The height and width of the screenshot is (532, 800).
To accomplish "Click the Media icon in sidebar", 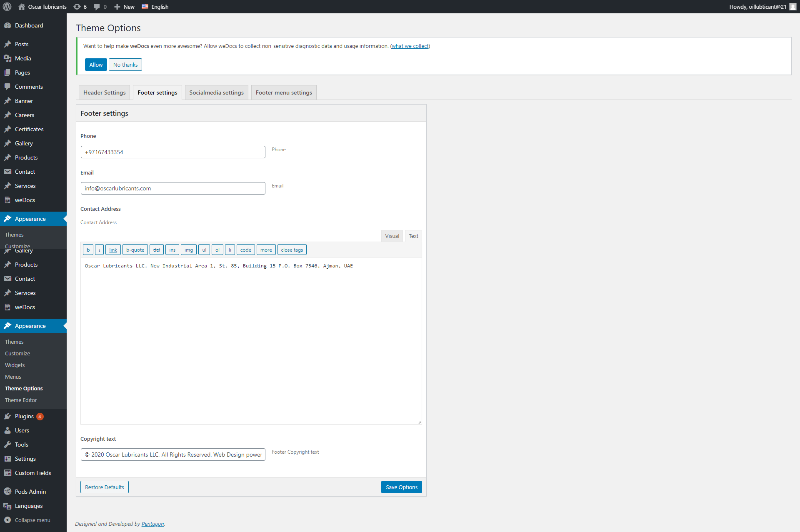I will [x=7, y=58].
